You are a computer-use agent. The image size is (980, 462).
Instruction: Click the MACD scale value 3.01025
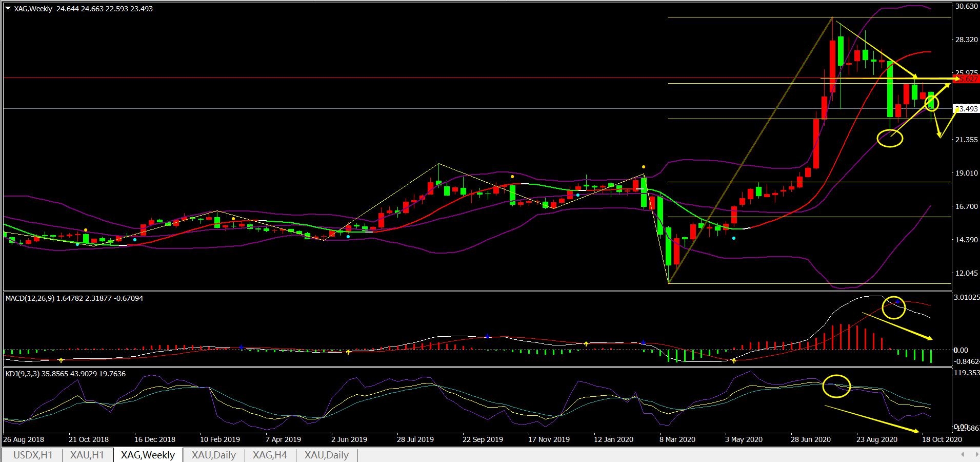click(966, 297)
